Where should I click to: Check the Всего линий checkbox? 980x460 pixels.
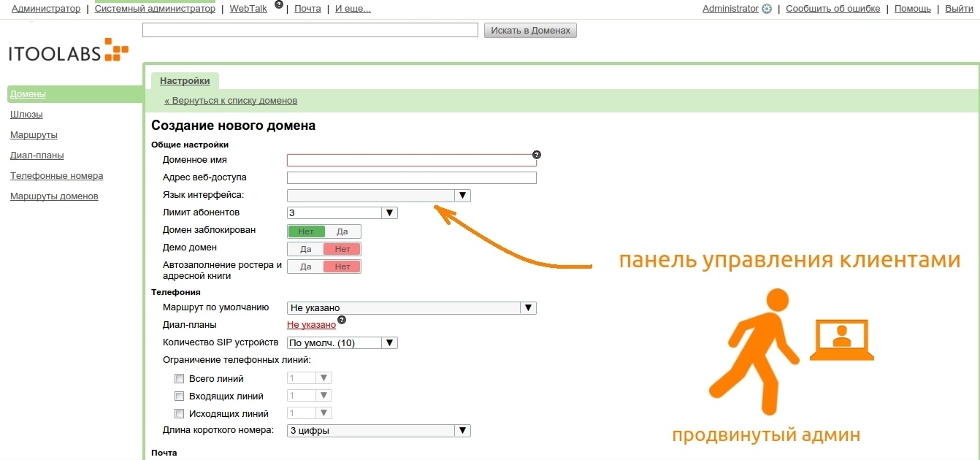click(179, 378)
